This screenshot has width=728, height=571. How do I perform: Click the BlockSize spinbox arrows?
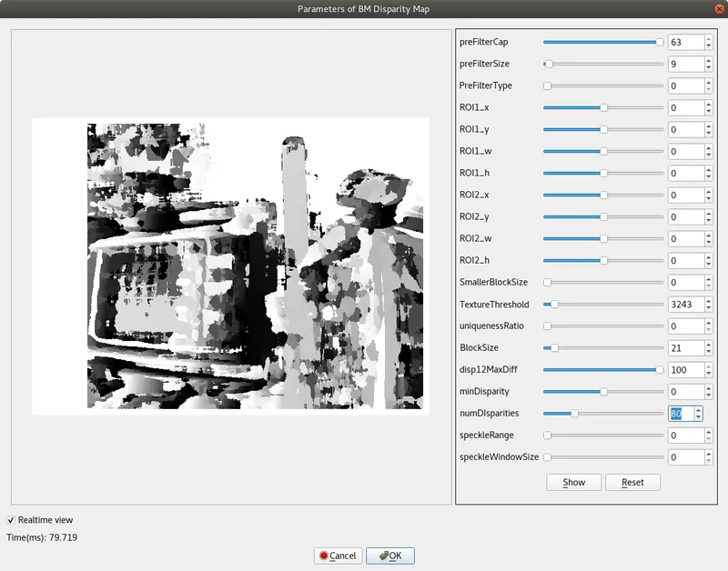click(709, 348)
